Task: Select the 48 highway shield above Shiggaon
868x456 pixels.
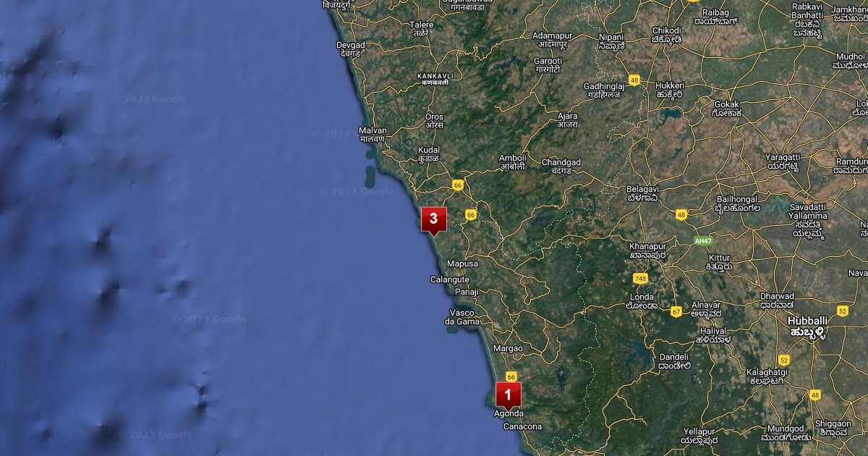Action: [x=815, y=394]
